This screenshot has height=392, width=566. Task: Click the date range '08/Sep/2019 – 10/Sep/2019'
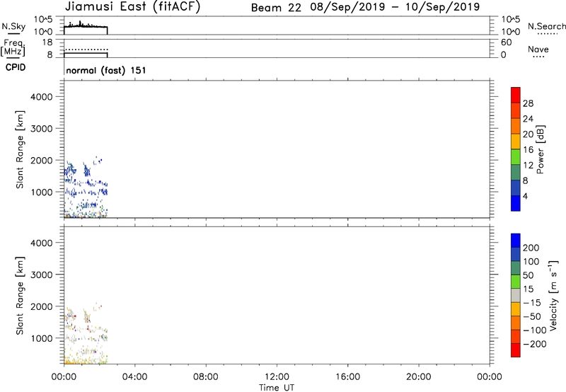[395, 7]
